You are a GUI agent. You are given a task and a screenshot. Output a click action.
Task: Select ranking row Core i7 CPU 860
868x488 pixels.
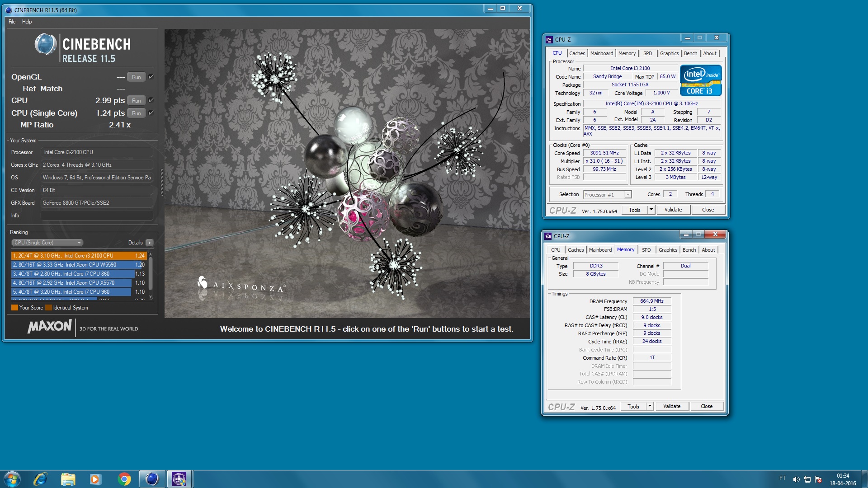[x=79, y=274]
